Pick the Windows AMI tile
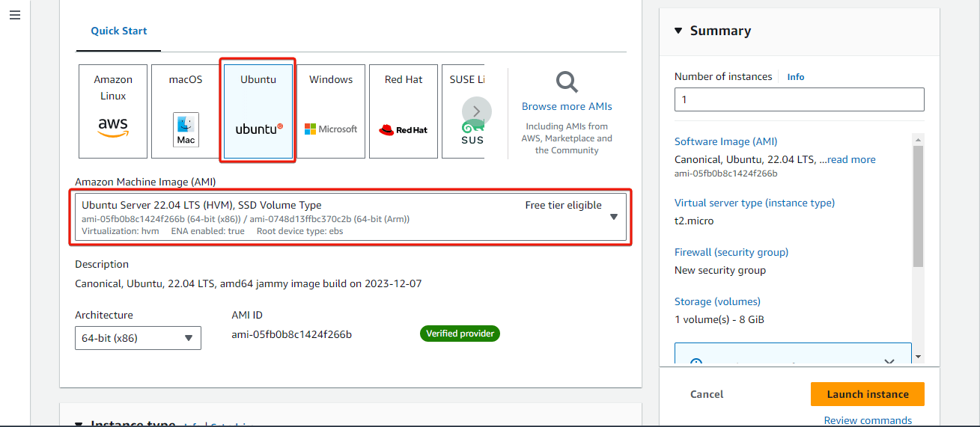The width and height of the screenshot is (980, 427). (331, 111)
